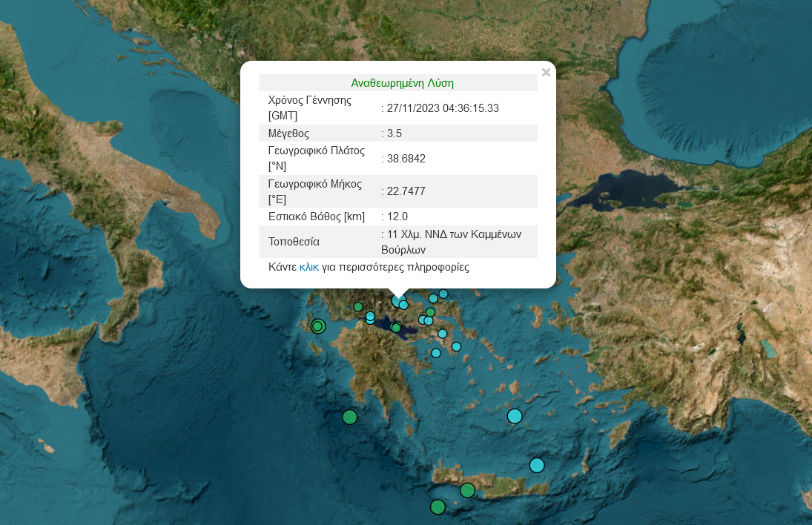
Task: Select the southernmost cyan marker in Saronic Gulf
Action: click(x=436, y=353)
